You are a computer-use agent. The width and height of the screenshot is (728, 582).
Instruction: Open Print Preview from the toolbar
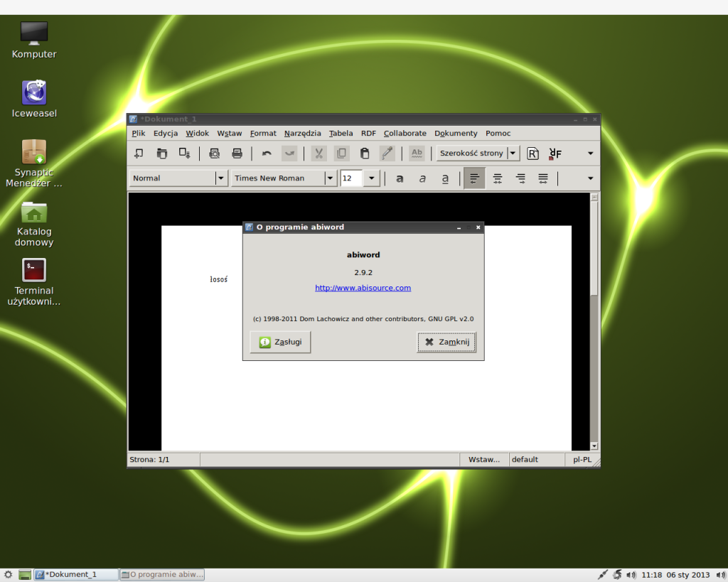pyautogui.click(x=214, y=153)
